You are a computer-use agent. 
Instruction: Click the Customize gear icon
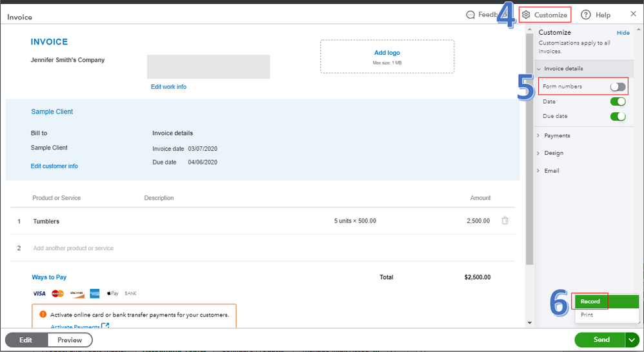[527, 15]
